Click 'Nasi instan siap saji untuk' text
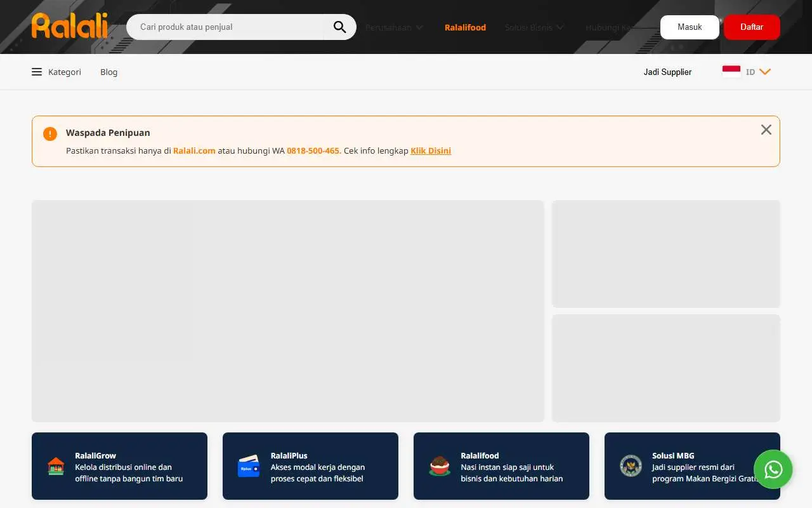The height and width of the screenshot is (508, 812). point(507,467)
